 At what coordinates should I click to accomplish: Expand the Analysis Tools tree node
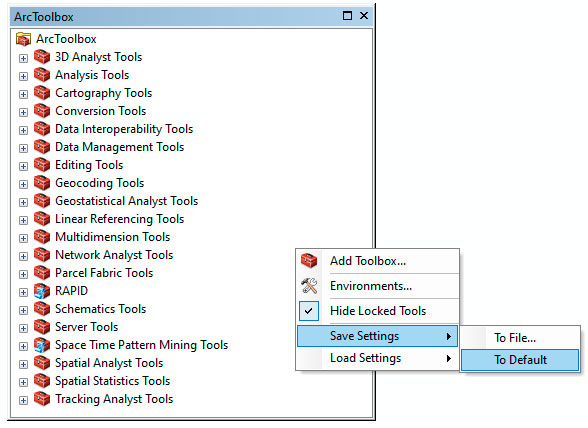pyautogui.click(x=23, y=77)
